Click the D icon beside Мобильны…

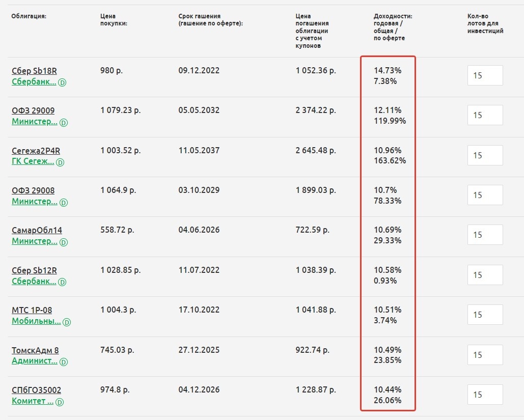click(x=67, y=322)
